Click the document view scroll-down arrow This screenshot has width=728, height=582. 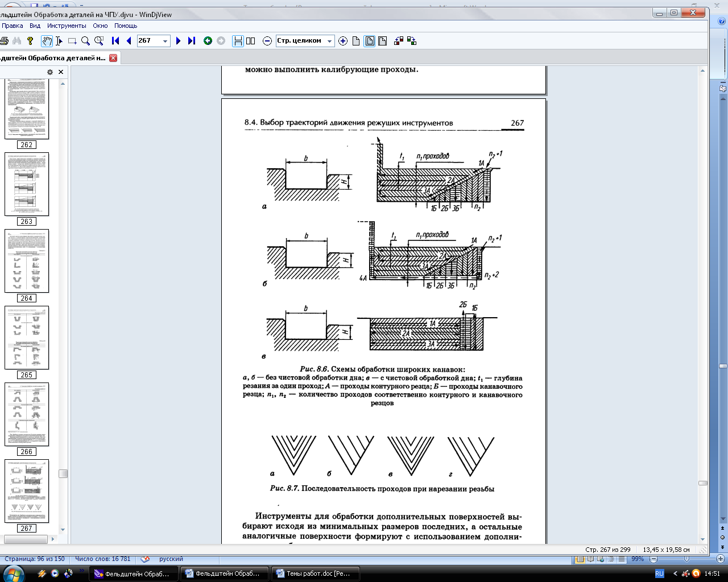click(703, 539)
